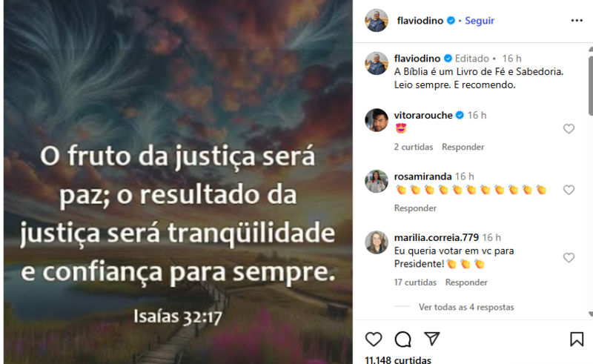This screenshot has width=593, height=364.
Task: Like marilia.correia.779's comment
Action: tap(569, 258)
